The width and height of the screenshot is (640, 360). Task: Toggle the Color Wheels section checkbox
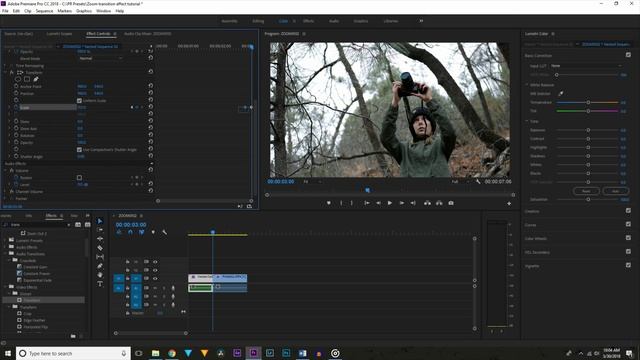pyautogui.click(x=628, y=238)
